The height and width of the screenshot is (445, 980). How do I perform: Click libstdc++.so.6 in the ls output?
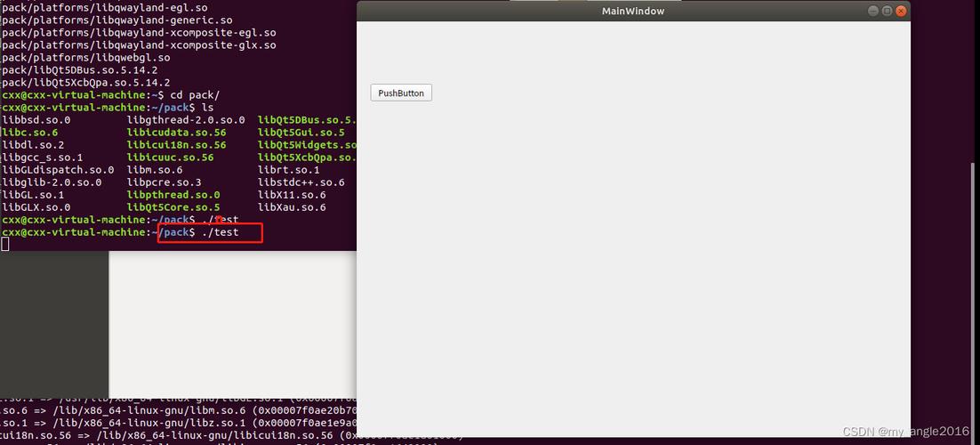point(301,182)
